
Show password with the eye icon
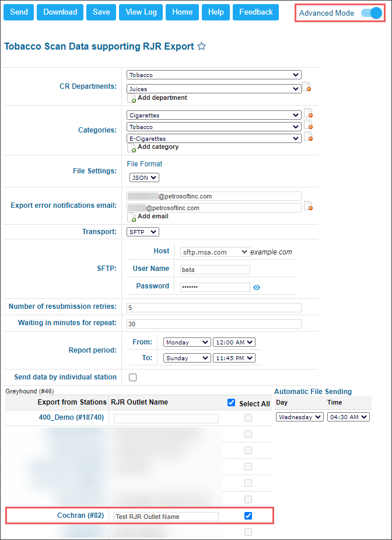point(257,287)
